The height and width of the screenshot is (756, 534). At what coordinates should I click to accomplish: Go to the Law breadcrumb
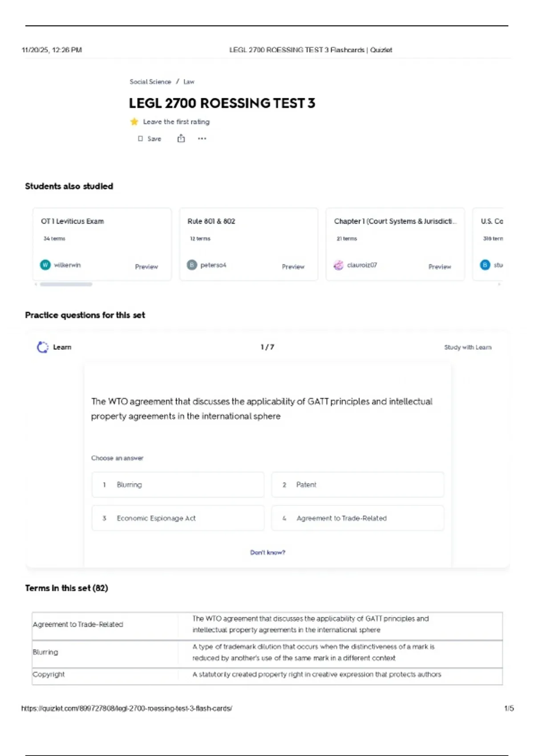coord(189,82)
